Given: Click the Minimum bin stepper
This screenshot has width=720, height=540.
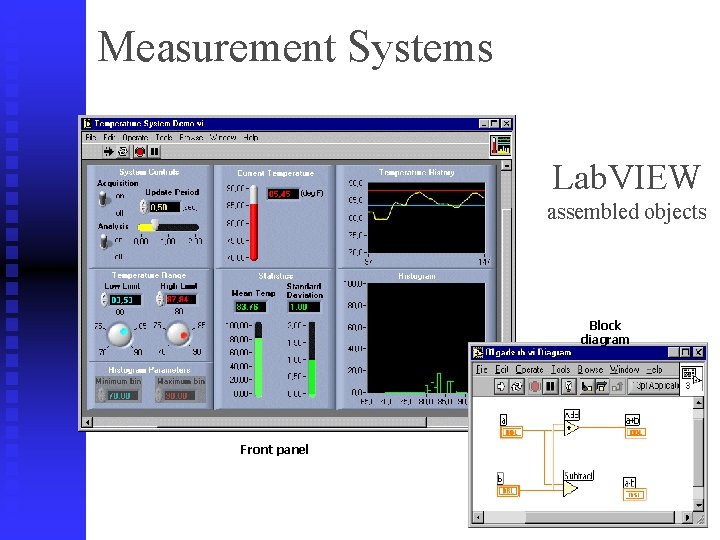Looking at the screenshot, I should coord(101,395).
